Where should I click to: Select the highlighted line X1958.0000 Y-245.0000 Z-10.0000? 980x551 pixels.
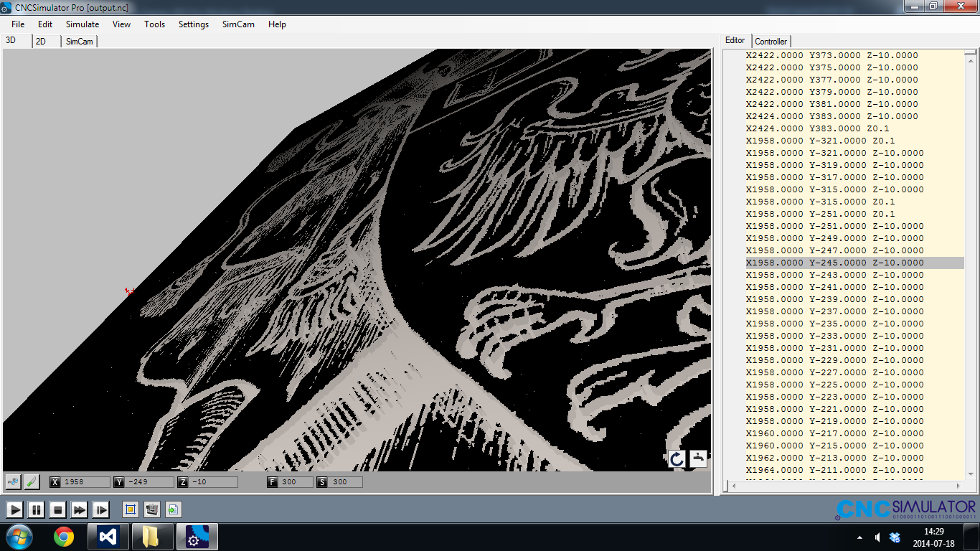[854, 263]
